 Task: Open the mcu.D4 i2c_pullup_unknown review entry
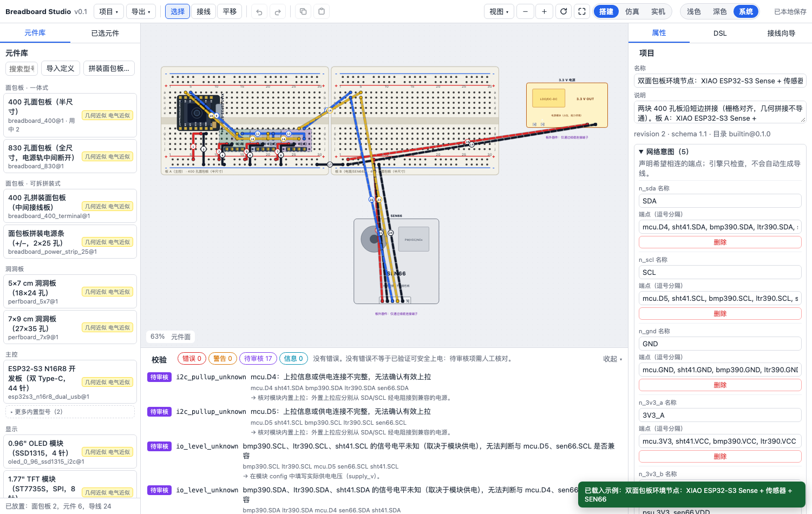click(x=384, y=387)
